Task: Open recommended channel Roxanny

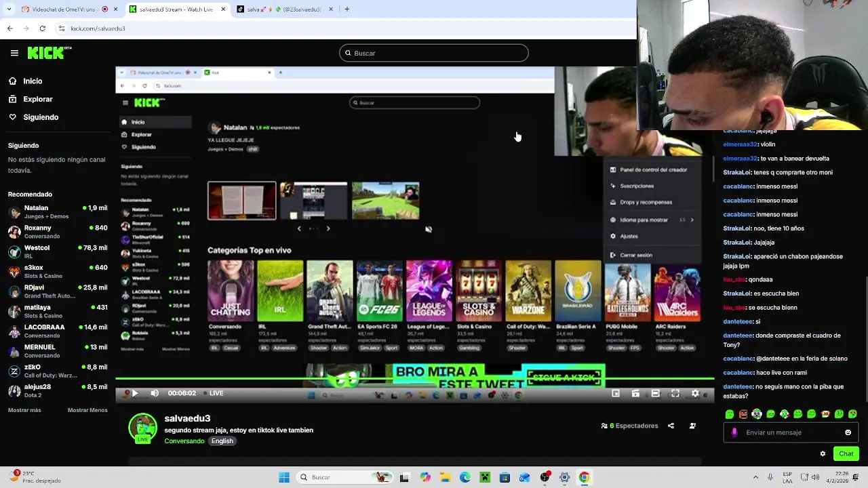Action: coord(58,232)
